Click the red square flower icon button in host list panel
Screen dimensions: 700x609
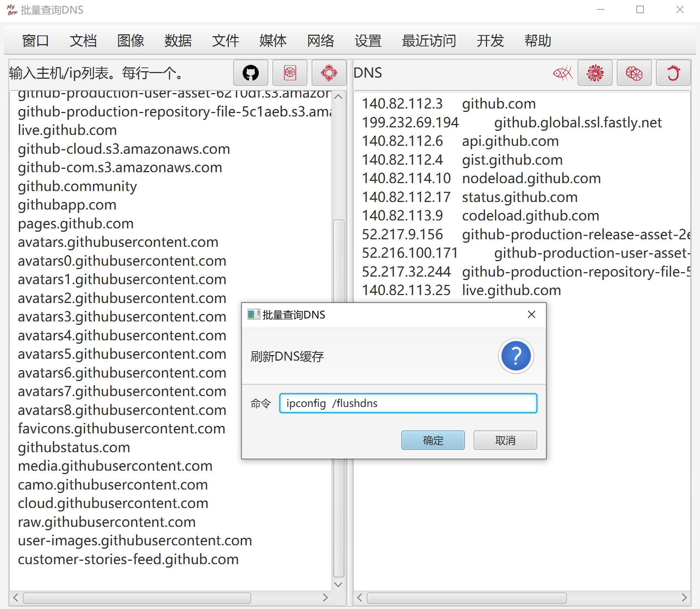pyautogui.click(x=290, y=73)
